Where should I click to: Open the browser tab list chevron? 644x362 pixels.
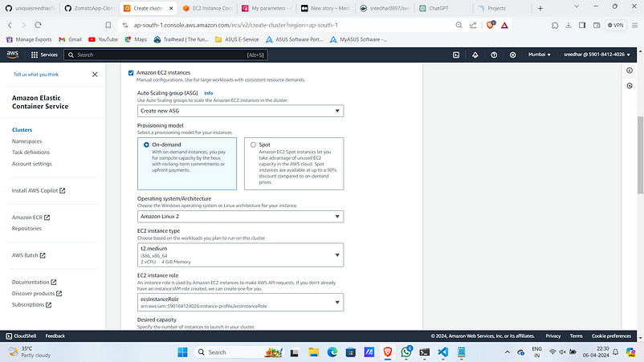point(577,6)
